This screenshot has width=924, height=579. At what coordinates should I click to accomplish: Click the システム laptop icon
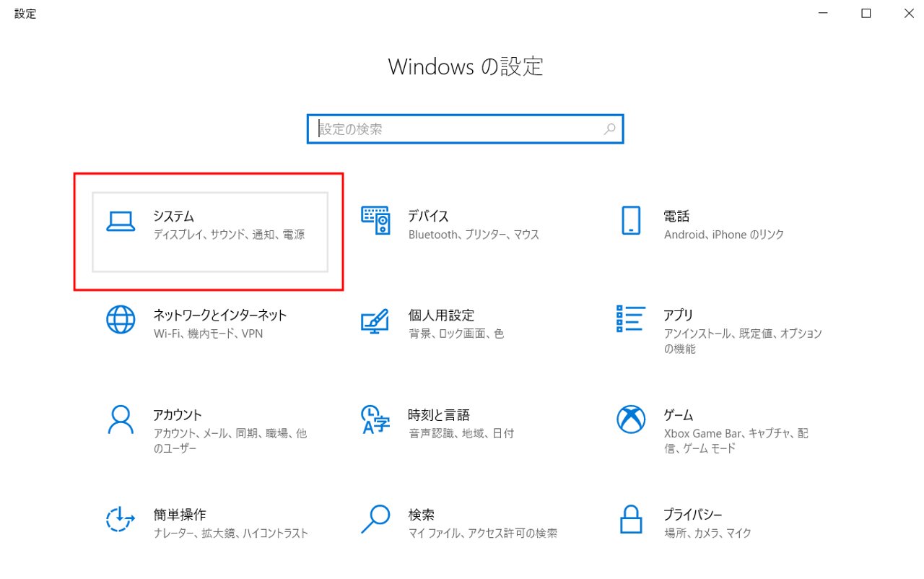click(121, 222)
